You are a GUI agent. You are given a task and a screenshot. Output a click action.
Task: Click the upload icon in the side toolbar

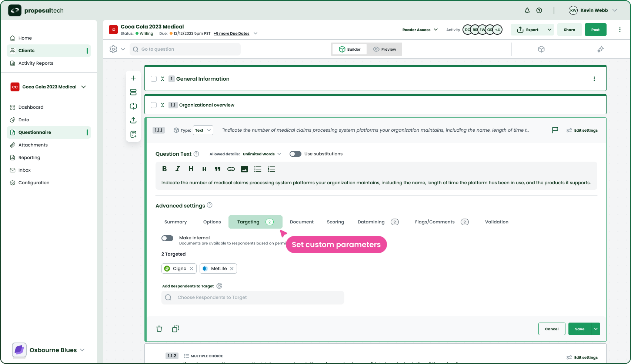[133, 120]
